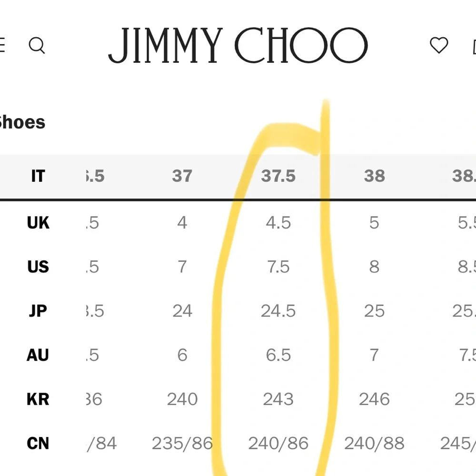Viewport: 476px width, 476px height.
Task: Select the IT 37 column header
Action: click(x=182, y=176)
